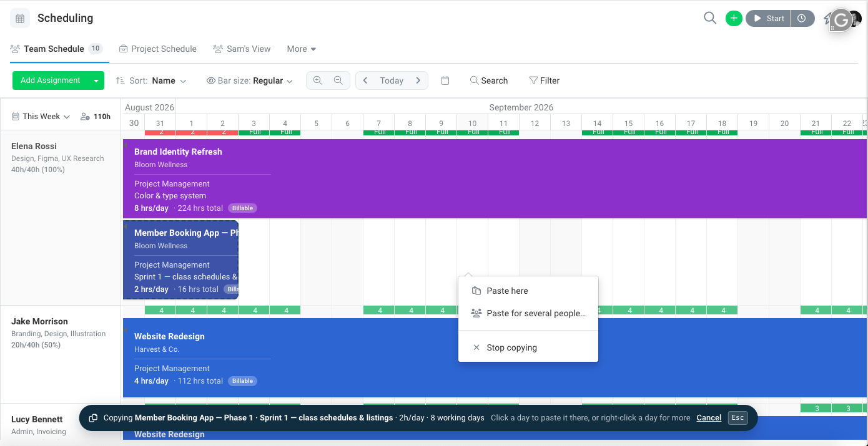Go to the next period arrow

418,80
